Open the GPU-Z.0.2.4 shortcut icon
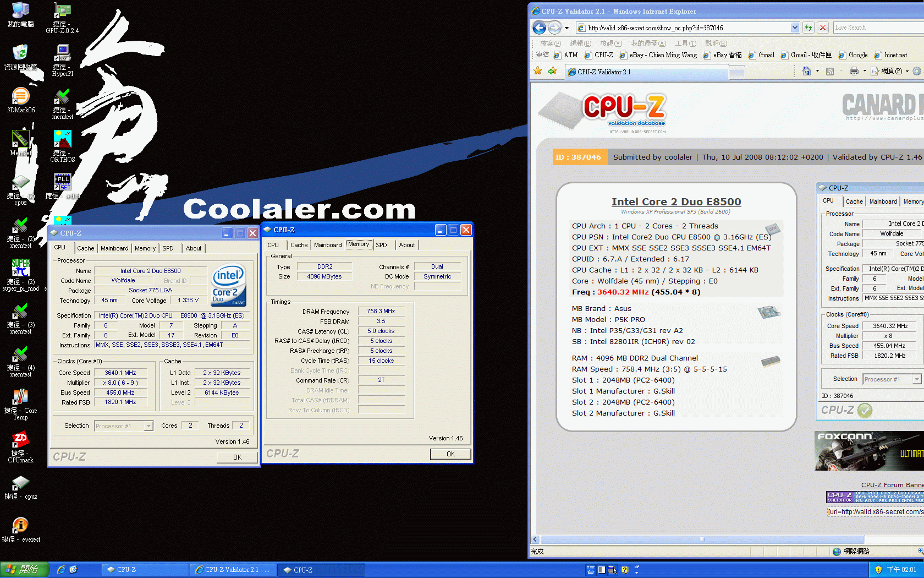The height and width of the screenshot is (578, 924). pos(62,18)
